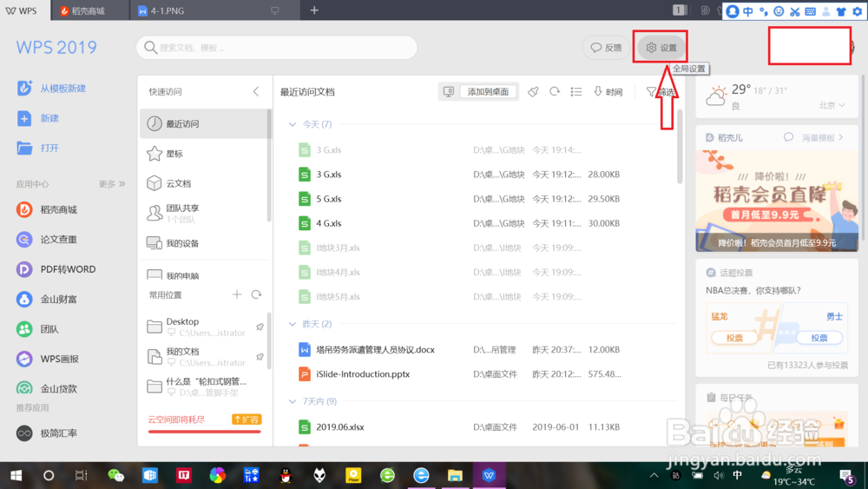Select 云文档 in quick access
Viewport: 868px width, 489px height.
tap(204, 183)
